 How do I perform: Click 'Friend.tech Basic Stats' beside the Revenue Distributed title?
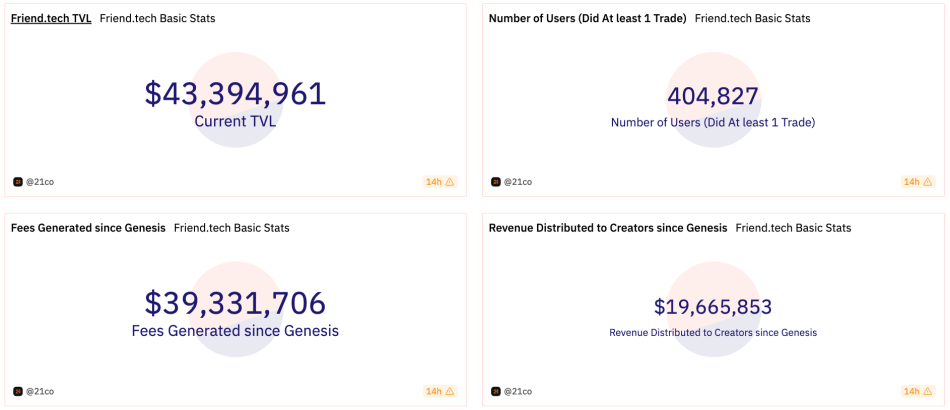click(x=793, y=228)
